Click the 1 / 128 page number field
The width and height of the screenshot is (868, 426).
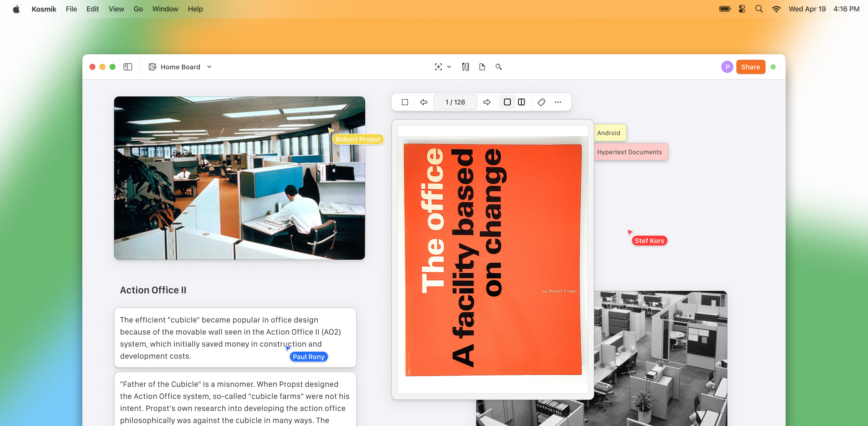pos(455,102)
